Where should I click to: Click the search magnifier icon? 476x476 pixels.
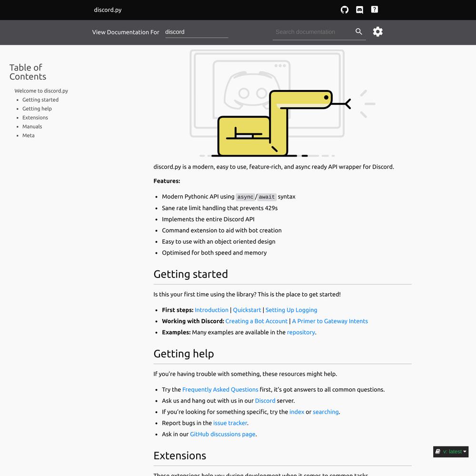pos(358,31)
